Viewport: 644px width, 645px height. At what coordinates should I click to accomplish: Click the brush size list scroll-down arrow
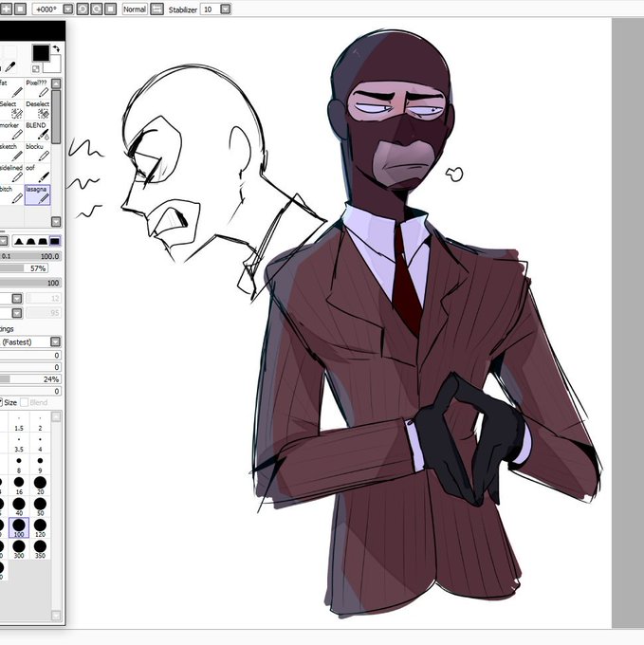[x=56, y=616]
